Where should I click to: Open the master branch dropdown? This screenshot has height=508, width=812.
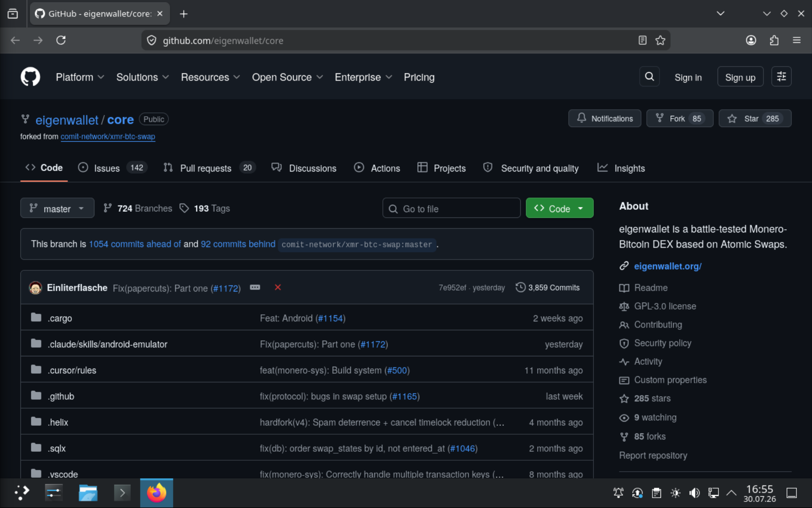(x=57, y=208)
